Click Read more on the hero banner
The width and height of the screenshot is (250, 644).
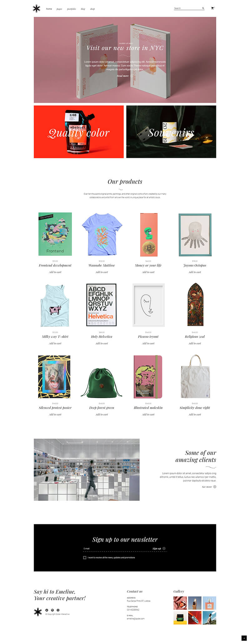123,76
